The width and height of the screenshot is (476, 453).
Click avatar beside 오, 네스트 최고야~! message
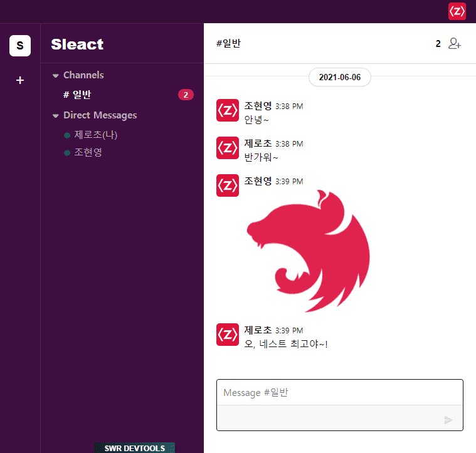point(228,335)
